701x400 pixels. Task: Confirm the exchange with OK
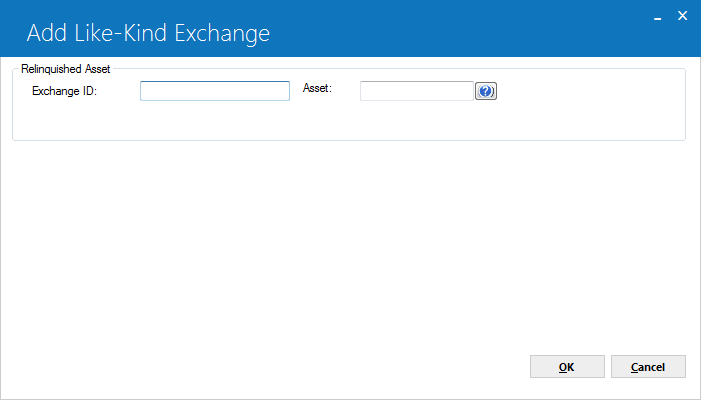tap(567, 366)
